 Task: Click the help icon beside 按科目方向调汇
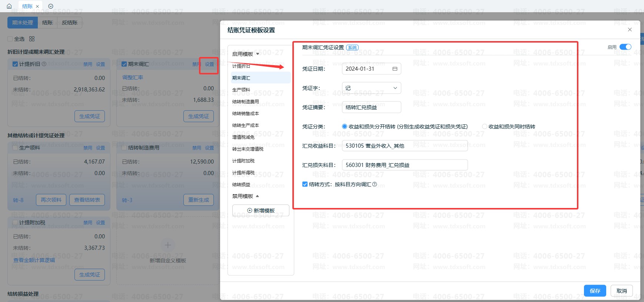(x=375, y=184)
